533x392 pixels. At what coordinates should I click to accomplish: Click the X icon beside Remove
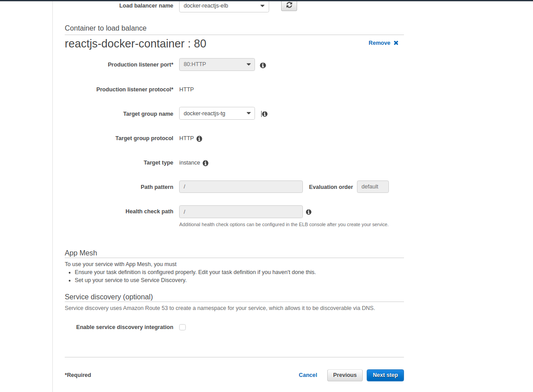pyautogui.click(x=396, y=43)
